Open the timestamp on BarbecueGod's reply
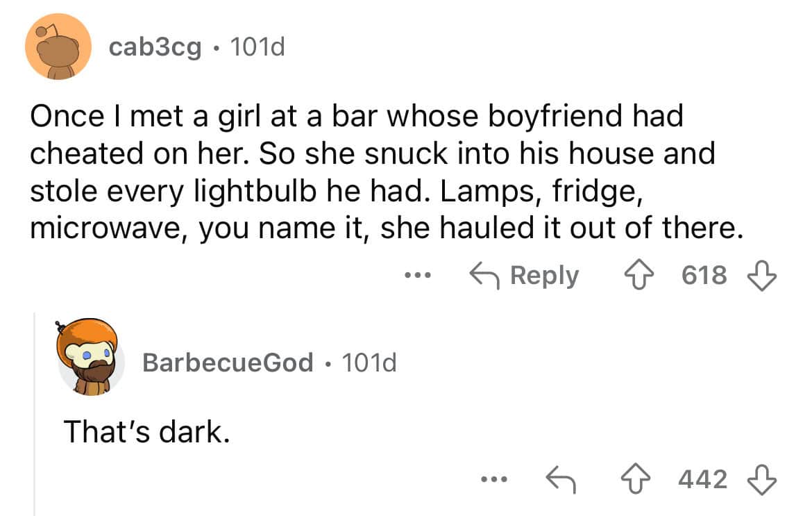Viewport: 812px width, 516px height. tap(368, 362)
